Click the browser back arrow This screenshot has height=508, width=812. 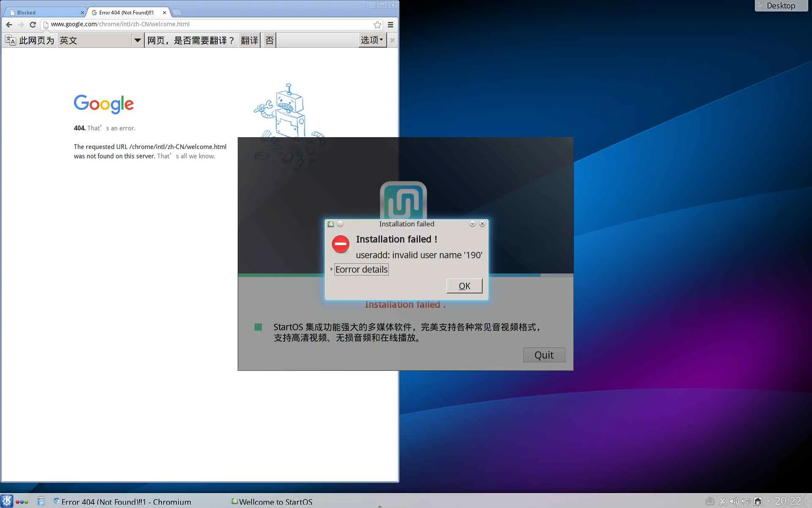pos(9,25)
